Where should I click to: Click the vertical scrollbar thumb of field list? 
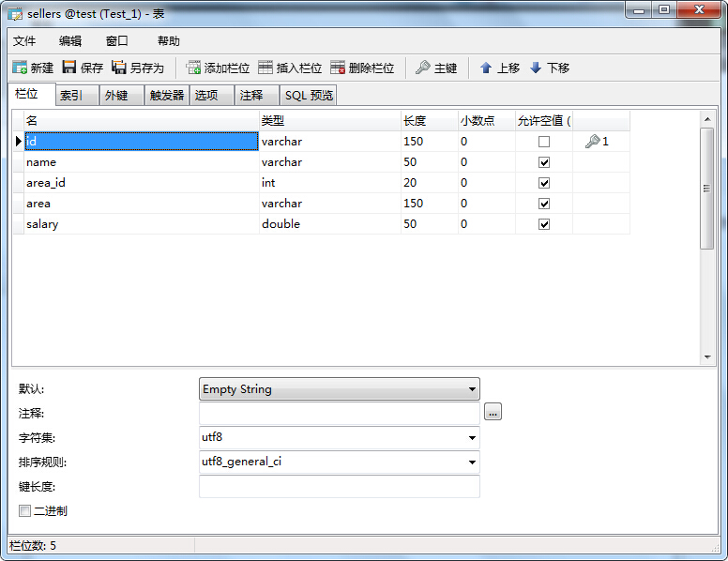tap(706, 189)
